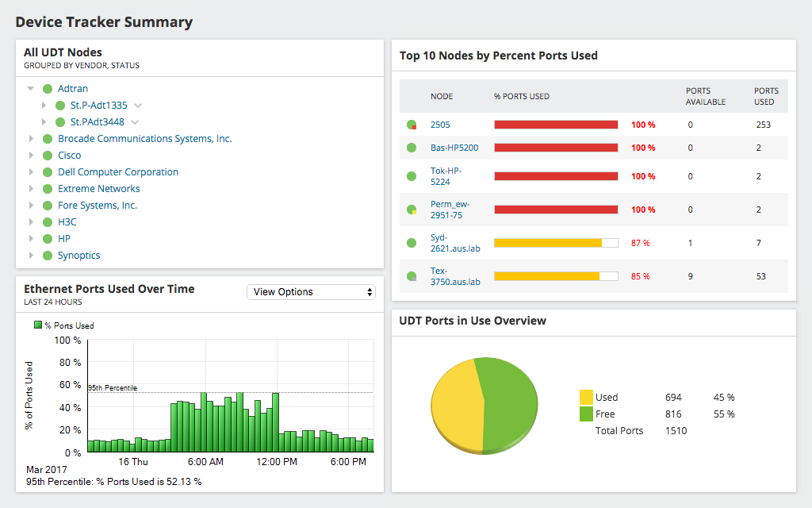The image size is (812, 508).
Task: Collapse the Adtran vendor group
Action: [29, 88]
